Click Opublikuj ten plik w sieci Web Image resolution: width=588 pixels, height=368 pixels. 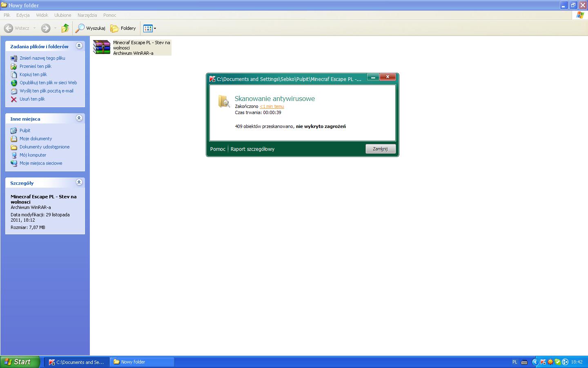coord(48,83)
